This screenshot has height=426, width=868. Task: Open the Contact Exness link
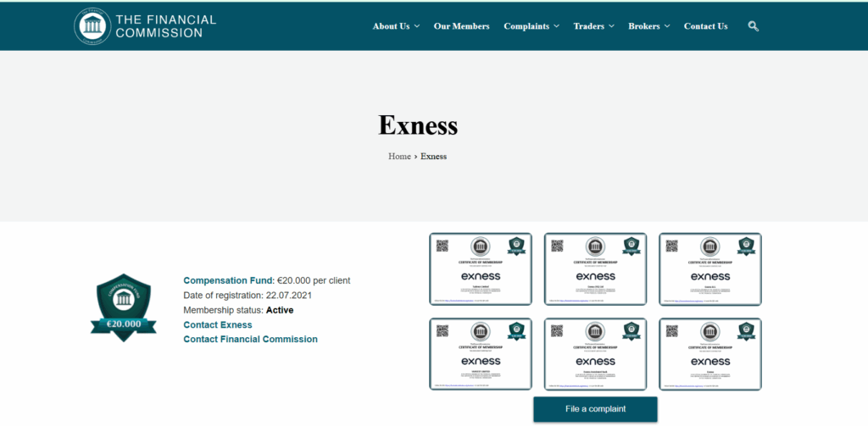(218, 324)
